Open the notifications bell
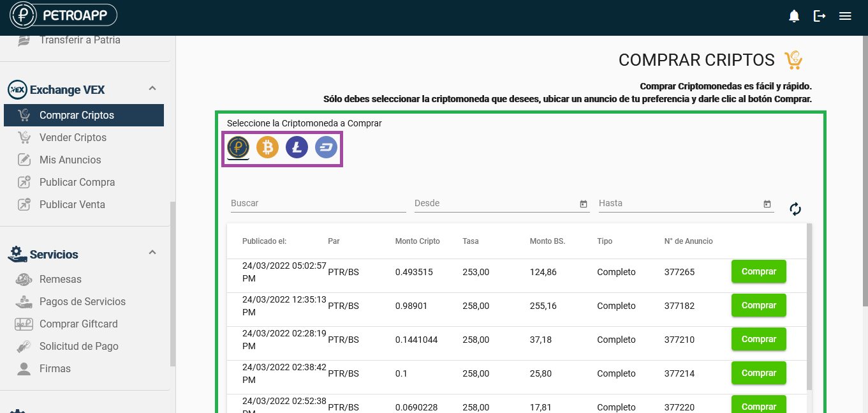The width and height of the screenshot is (868, 413). coord(794,17)
